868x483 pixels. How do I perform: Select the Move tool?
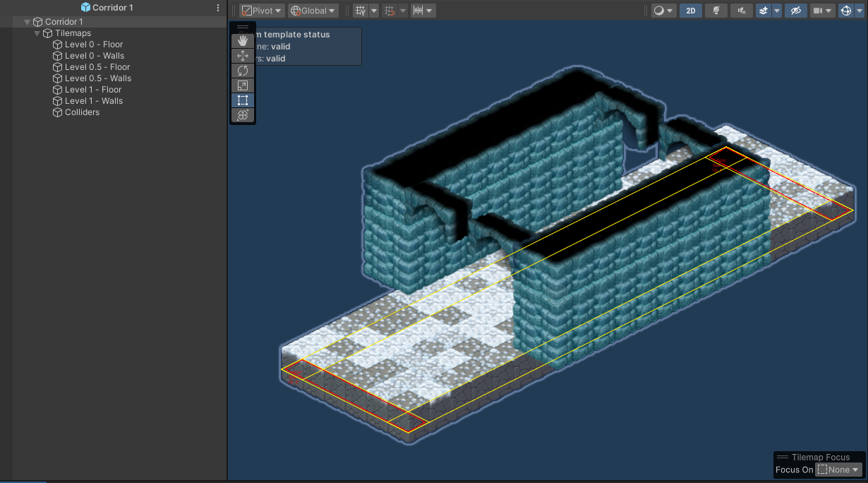click(x=243, y=55)
